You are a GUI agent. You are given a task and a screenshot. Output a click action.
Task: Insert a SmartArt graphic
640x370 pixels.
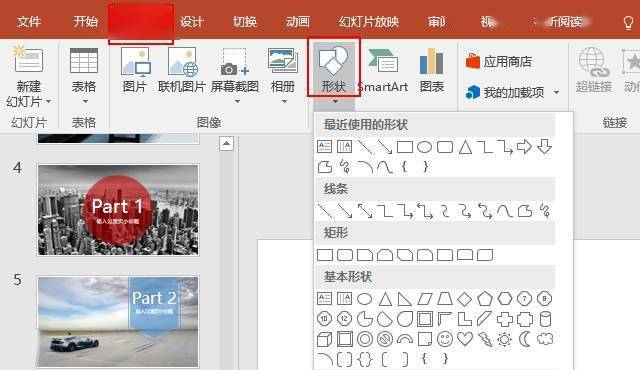(x=382, y=70)
